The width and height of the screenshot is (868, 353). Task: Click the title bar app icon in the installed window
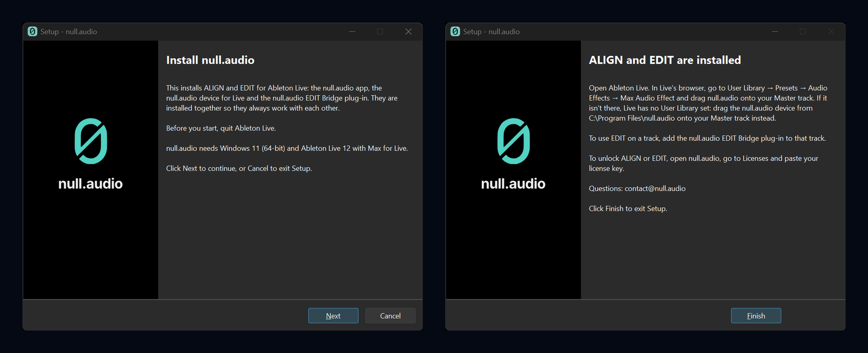tap(455, 31)
